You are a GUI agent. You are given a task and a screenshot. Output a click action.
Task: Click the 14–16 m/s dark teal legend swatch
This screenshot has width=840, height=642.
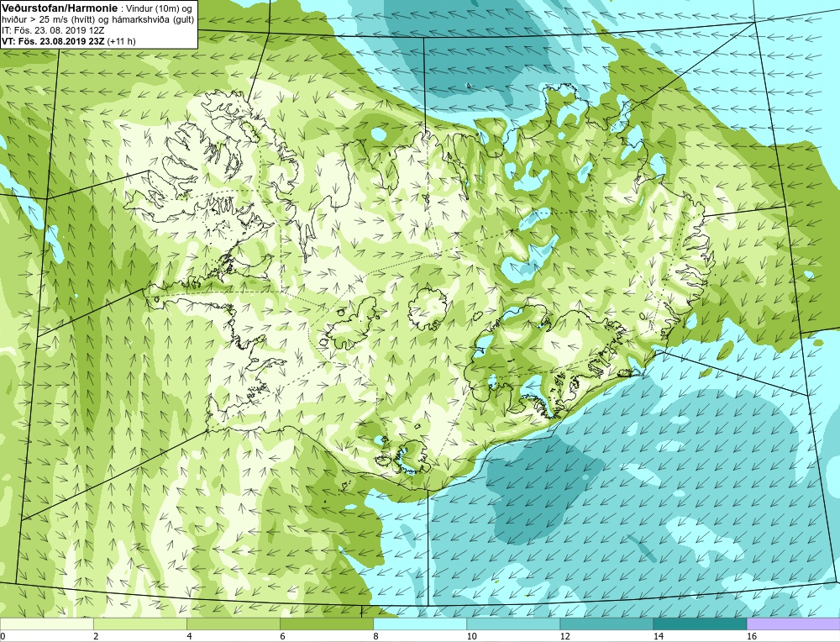click(x=700, y=624)
